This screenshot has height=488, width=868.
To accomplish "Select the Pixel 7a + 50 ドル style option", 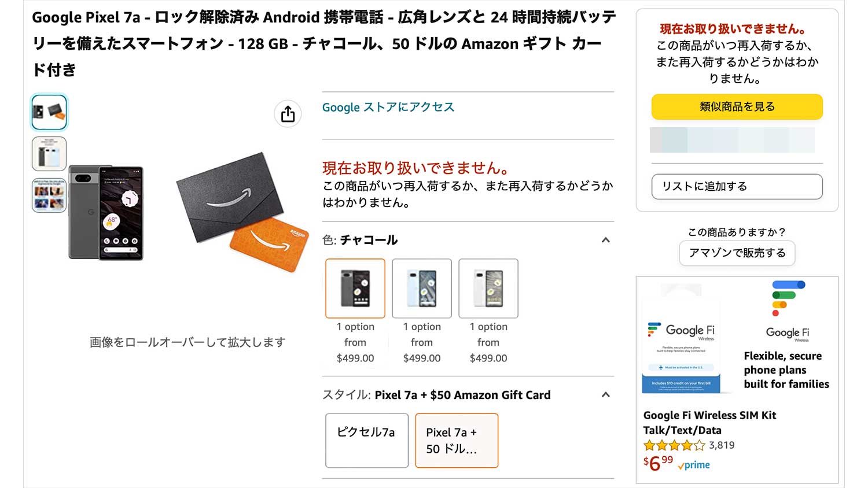I will pos(457,440).
